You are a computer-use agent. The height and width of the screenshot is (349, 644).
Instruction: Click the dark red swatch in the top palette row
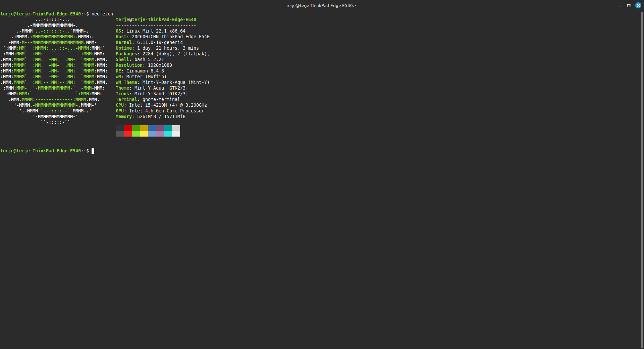128,128
